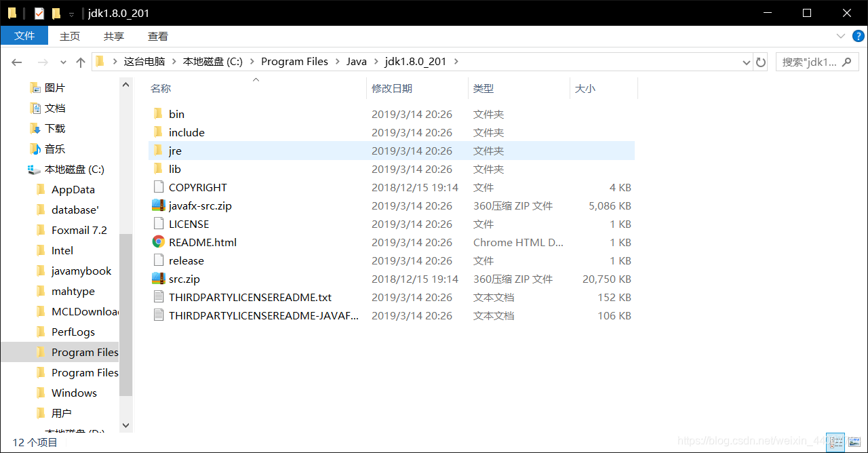The width and height of the screenshot is (868, 453).
Task: Expand breadcrumb chevron after 本地磁盘 (C:)
Action: click(252, 62)
